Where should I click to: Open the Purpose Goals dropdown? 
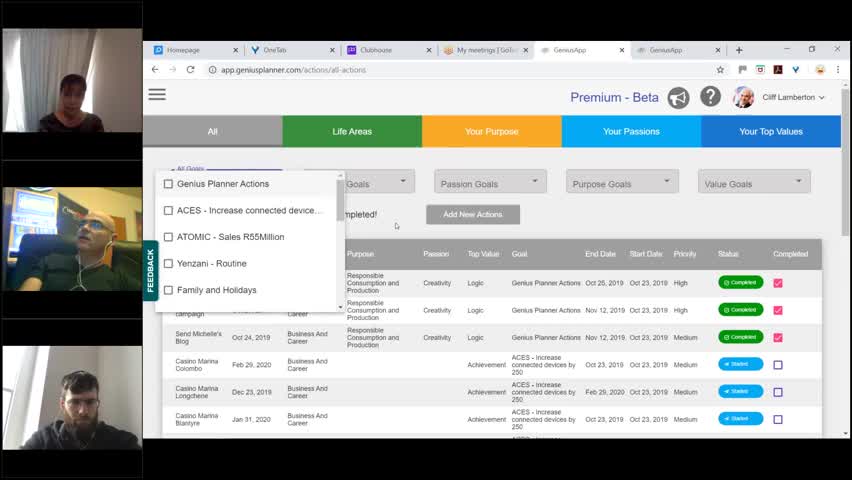pyautogui.click(x=622, y=182)
